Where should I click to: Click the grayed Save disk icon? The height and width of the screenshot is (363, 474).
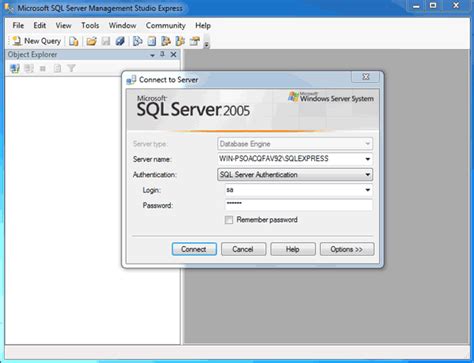tap(106, 41)
